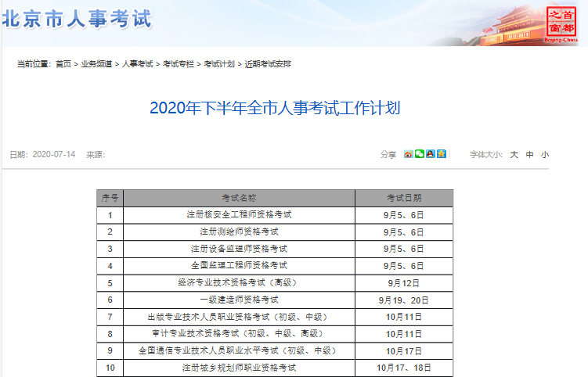Image resolution: width=588 pixels, height=377 pixels.
Task: Select 全国通信专业技术人员职业水平考试 cell
Action: [240, 350]
